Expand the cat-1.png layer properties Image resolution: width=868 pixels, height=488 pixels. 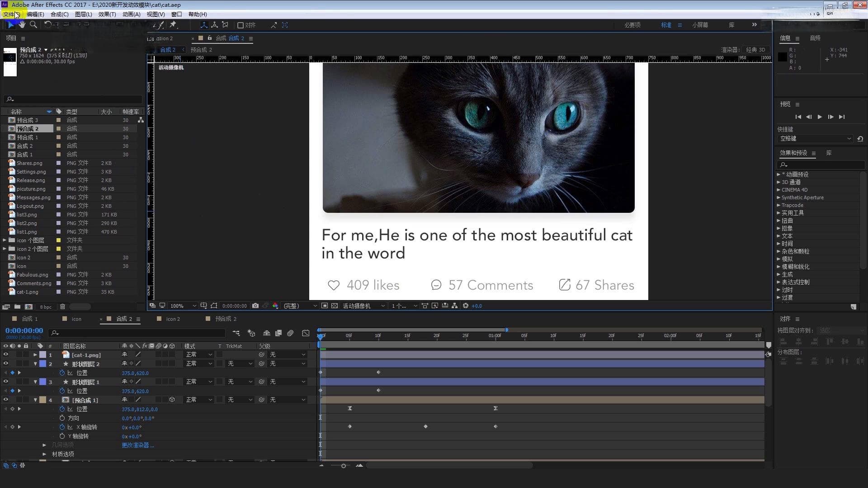tap(35, 355)
